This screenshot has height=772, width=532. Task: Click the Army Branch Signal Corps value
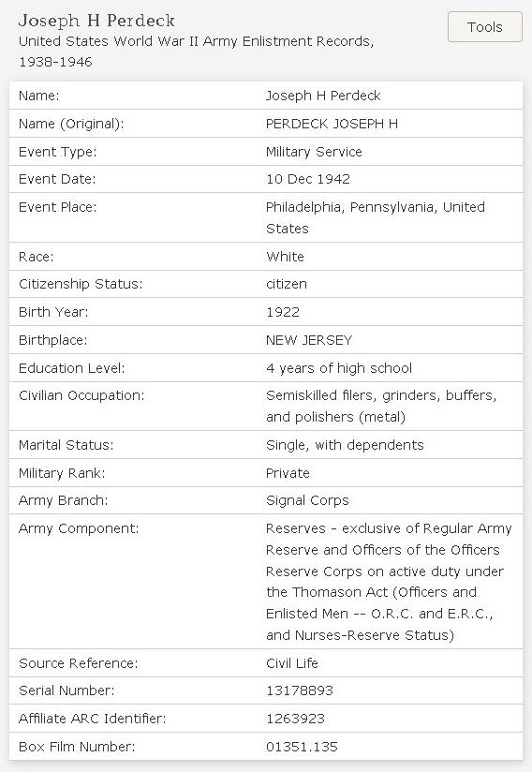[x=307, y=500]
